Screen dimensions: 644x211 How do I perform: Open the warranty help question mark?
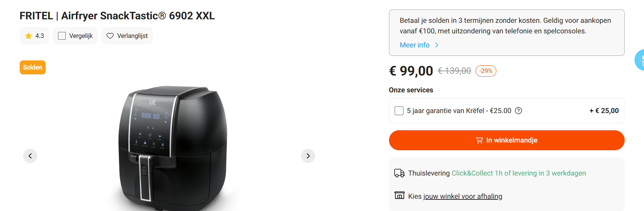518,111
